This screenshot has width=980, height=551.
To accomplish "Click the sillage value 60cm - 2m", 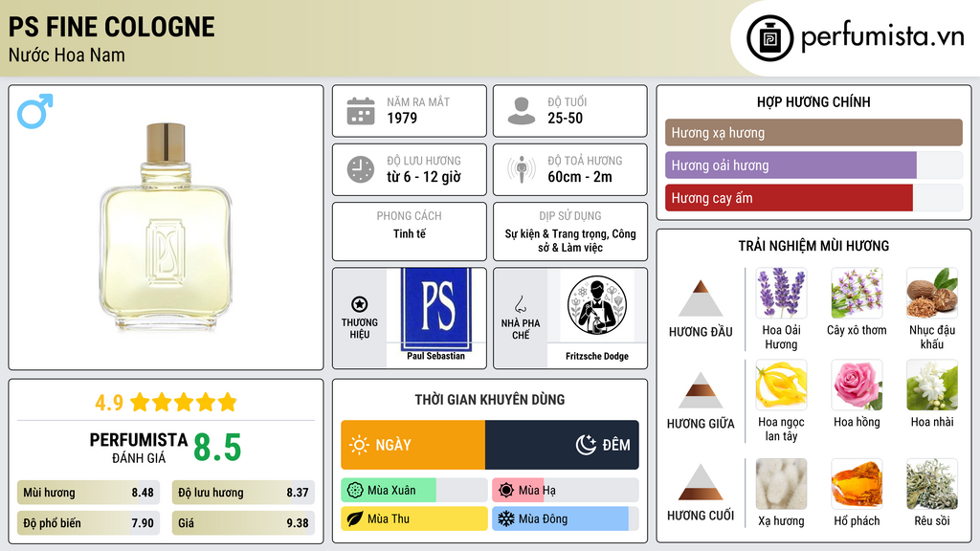I will click(580, 177).
